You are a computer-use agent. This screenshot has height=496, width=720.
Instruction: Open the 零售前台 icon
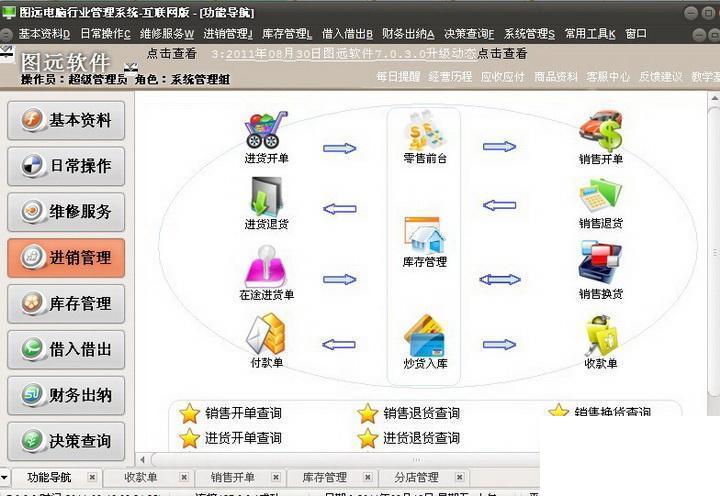pyautogui.click(x=425, y=130)
